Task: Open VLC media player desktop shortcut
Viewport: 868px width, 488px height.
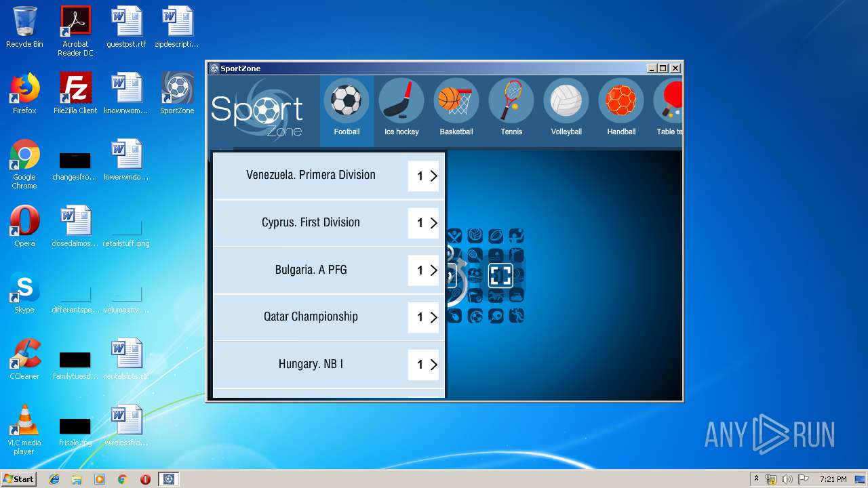Action: tap(24, 430)
